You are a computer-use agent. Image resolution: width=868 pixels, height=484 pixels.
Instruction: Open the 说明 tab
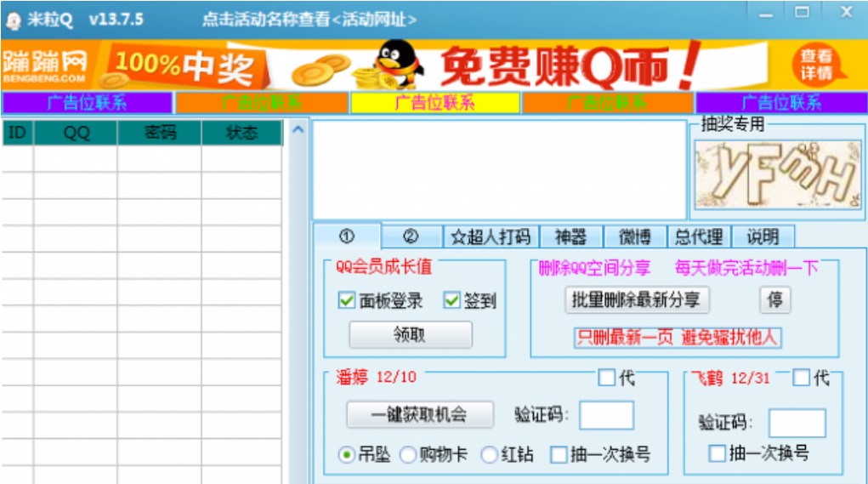coord(763,236)
